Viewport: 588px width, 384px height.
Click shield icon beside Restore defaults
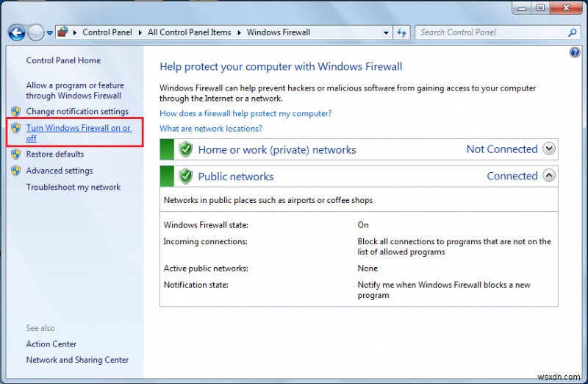15,154
